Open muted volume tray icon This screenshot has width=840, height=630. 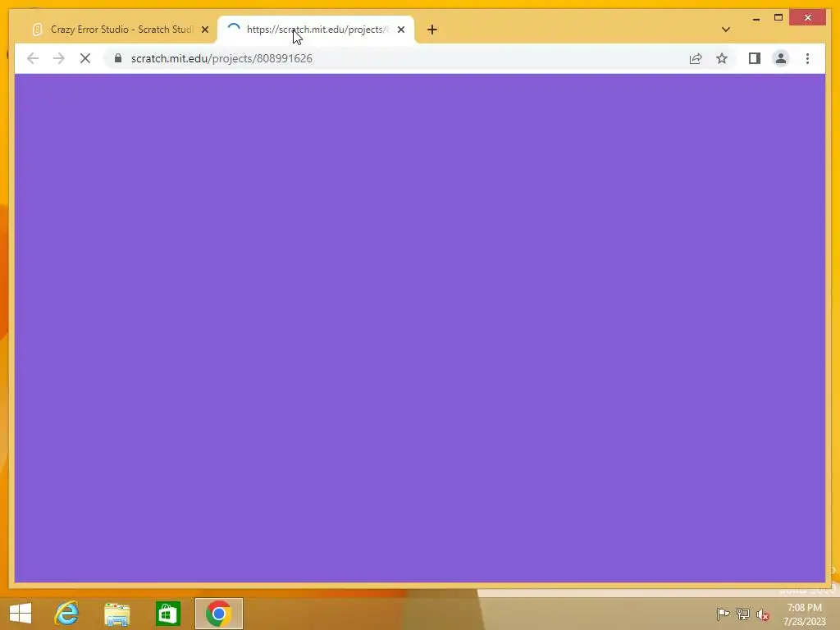point(762,614)
